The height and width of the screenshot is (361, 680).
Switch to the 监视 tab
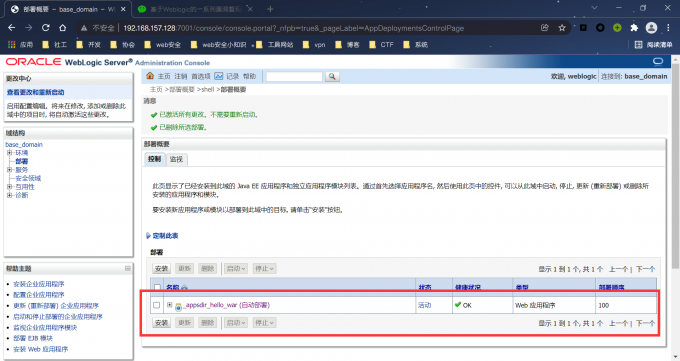click(x=176, y=159)
